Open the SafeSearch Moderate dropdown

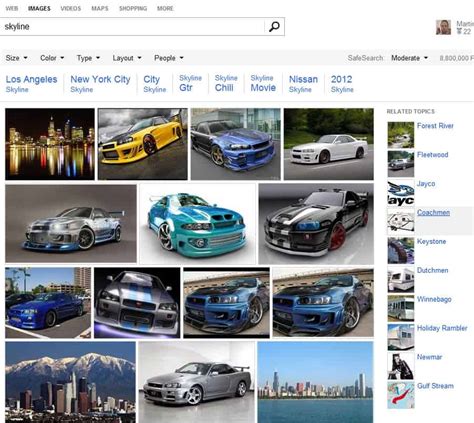point(409,58)
